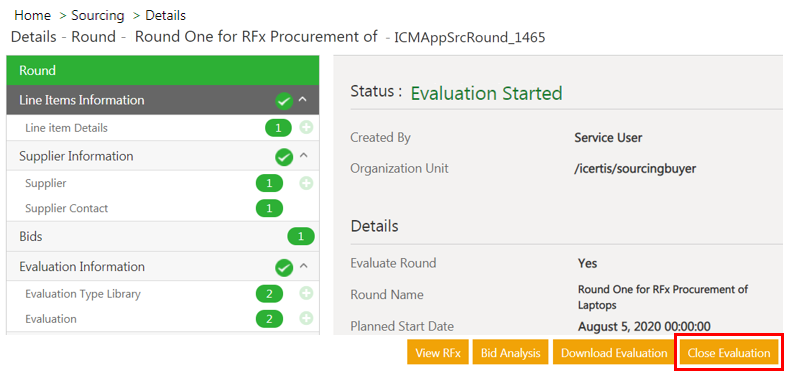Collapse the Evaluation Information section
The height and width of the screenshot is (373, 790).
(303, 266)
